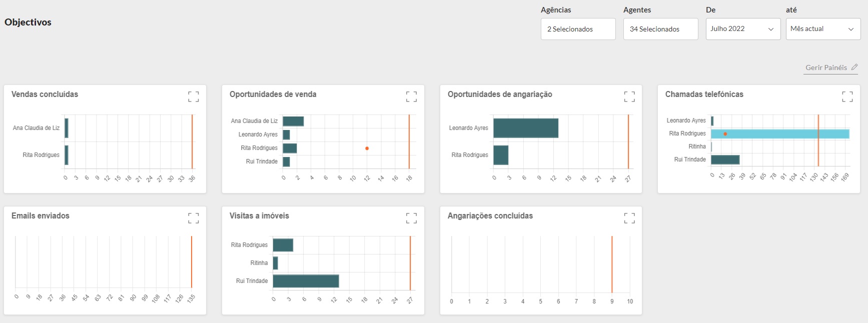Click the highlighted Rita Rodrigues bar in Chamadas telefónicas
Viewport: 868px width, 323px height.
pos(780,134)
